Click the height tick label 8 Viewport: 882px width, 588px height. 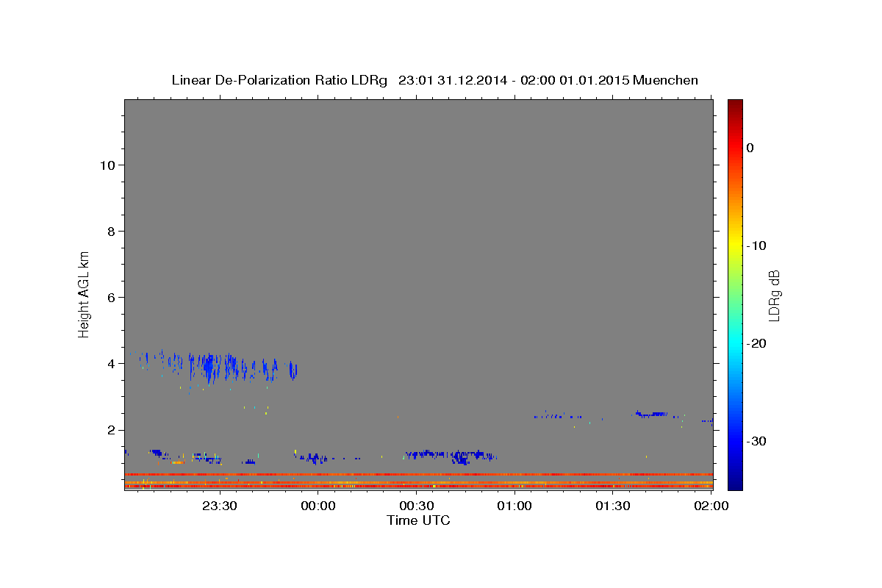click(x=112, y=232)
